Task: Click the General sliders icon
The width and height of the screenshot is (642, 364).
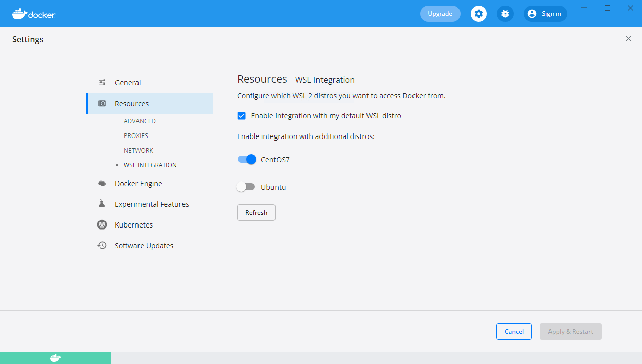Action: [x=102, y=82]
